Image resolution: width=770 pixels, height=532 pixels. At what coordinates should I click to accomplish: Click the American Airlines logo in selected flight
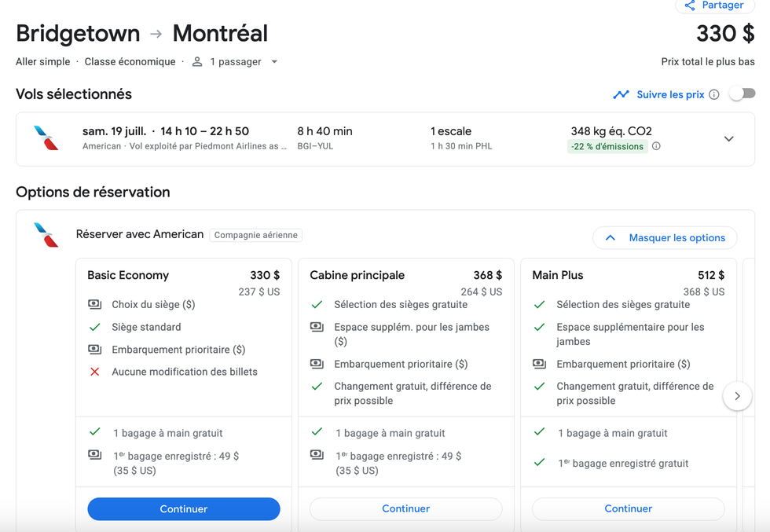click(46, 138)
